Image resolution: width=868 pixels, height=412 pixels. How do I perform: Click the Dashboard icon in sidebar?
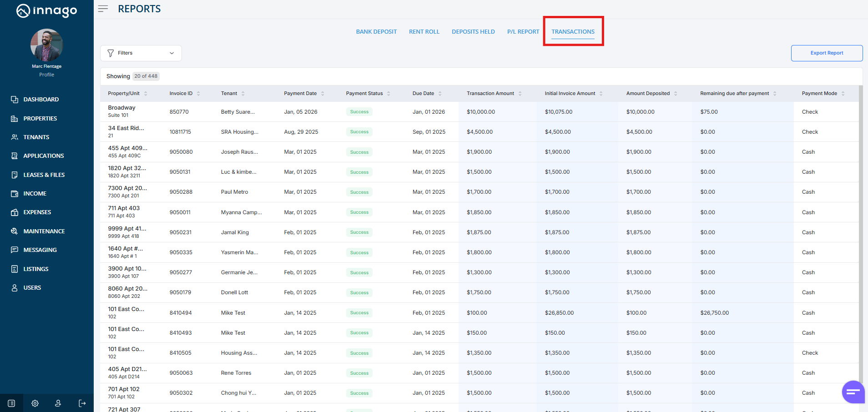tap(15, 100)
